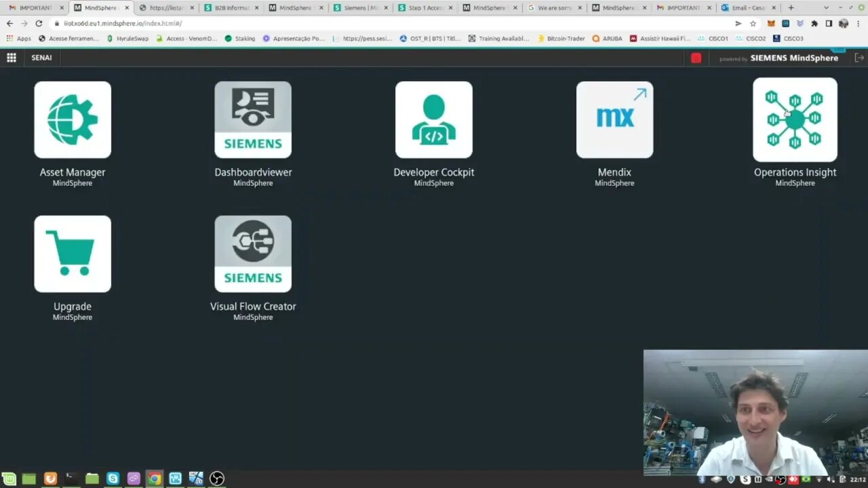Open the Chrome profile avatar
This screenshot has width=868, height=488.
pos(844,23)
